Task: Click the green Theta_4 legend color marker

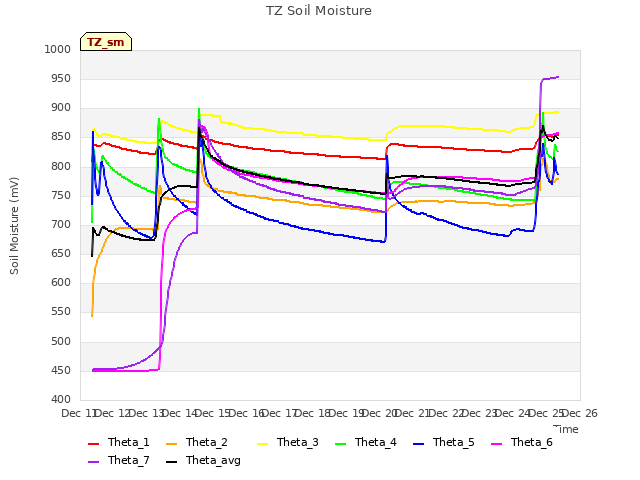Action: point(340,444)
